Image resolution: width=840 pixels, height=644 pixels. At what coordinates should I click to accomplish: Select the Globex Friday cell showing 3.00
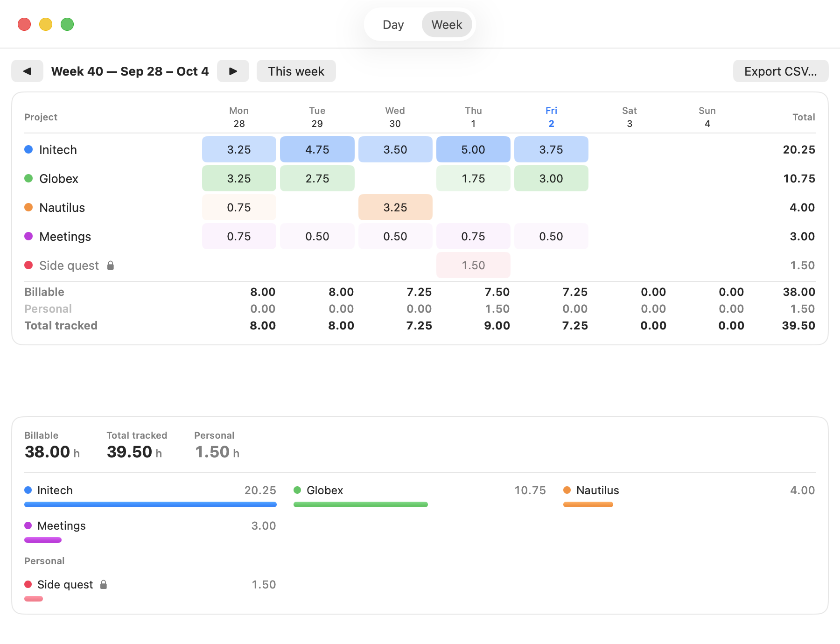pos(551,178)
